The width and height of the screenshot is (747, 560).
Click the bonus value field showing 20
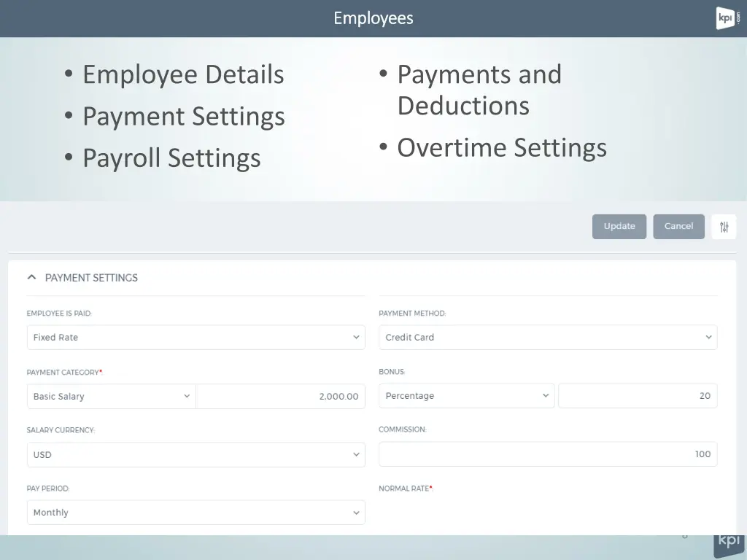click(x=638, y=396)
